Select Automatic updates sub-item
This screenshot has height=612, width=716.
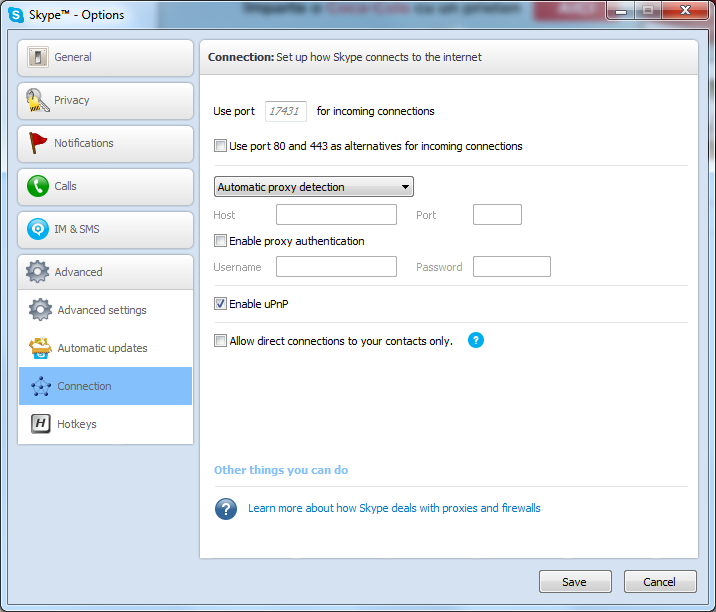point(105,348)
